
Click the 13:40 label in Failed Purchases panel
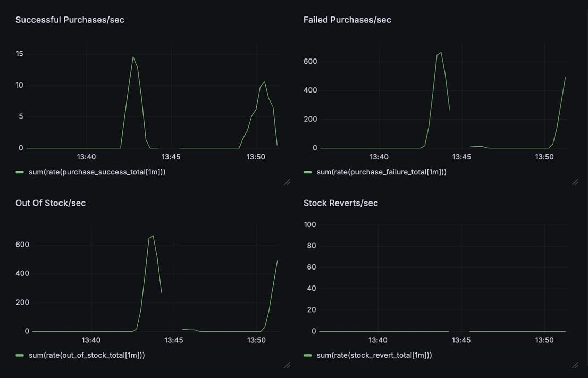pos(379,157)
